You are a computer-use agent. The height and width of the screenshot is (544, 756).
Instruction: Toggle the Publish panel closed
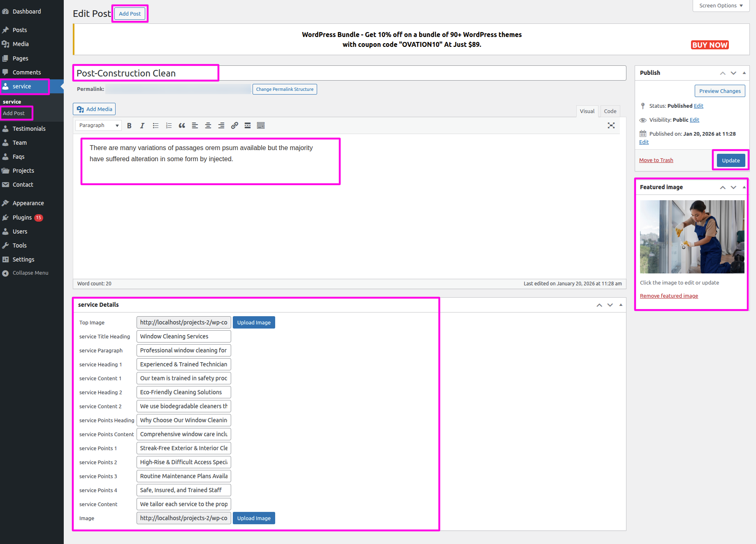point(744,73)
